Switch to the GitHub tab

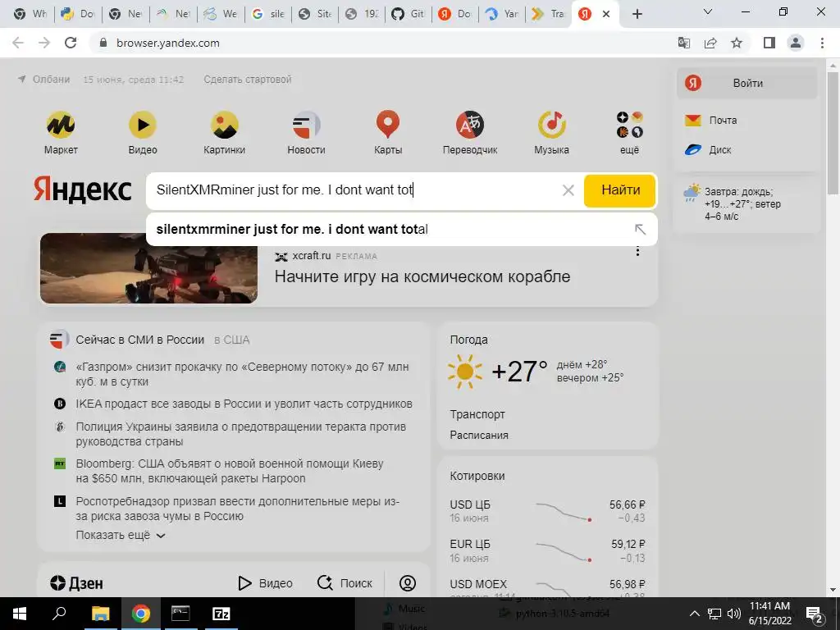pos(409,14)
